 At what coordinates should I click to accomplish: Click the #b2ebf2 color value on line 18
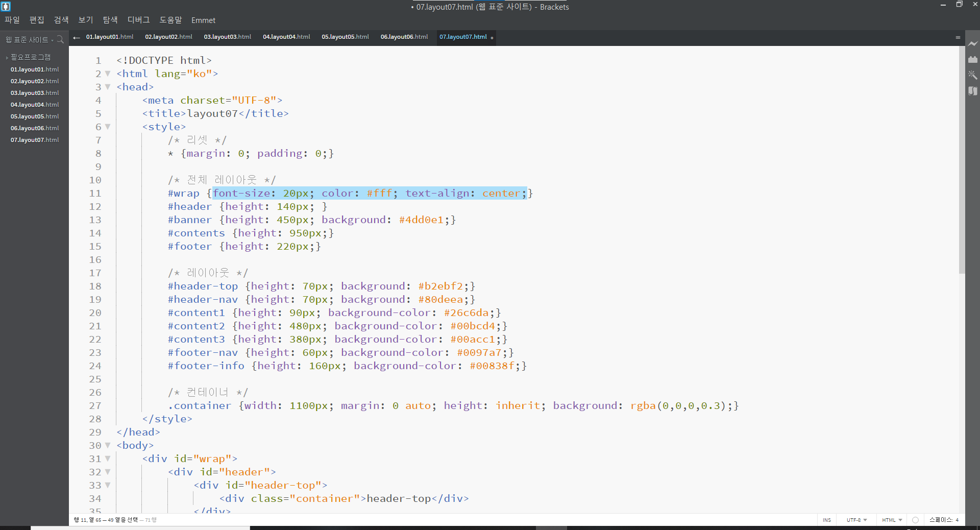pyautogui.click(x=440, y=286)
